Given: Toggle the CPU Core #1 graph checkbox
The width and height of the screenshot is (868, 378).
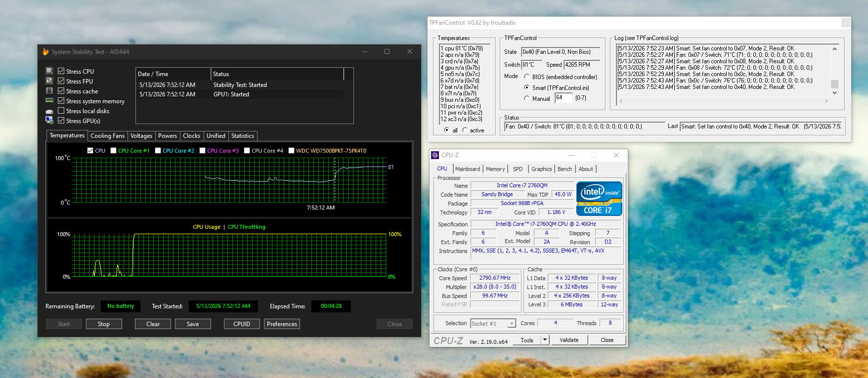Looking at the screenshot, I should click(114, 151).
